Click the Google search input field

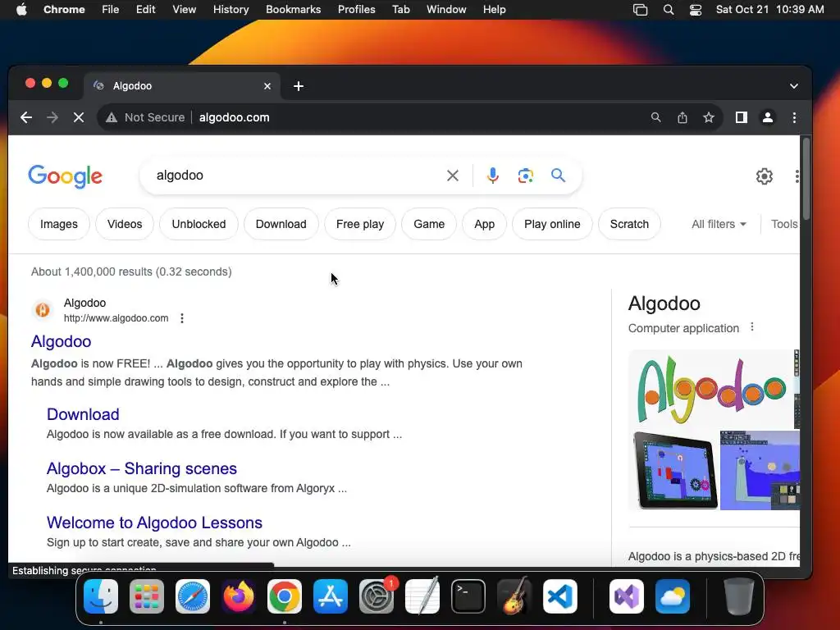pyautogui.click(x=297, y=176)
